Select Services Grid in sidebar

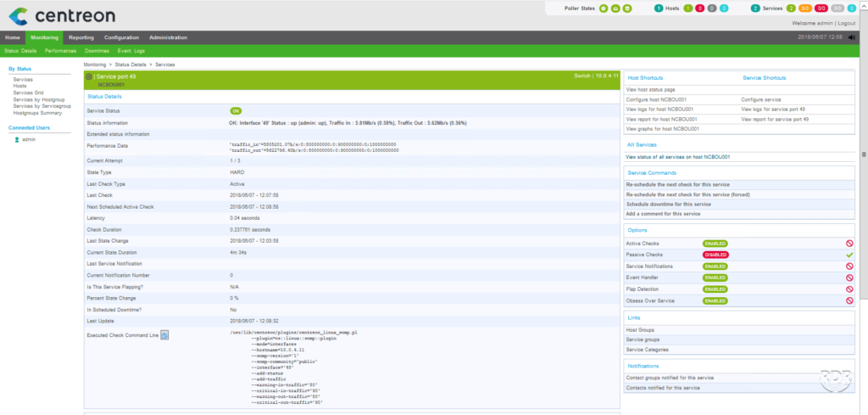point(28,93)
